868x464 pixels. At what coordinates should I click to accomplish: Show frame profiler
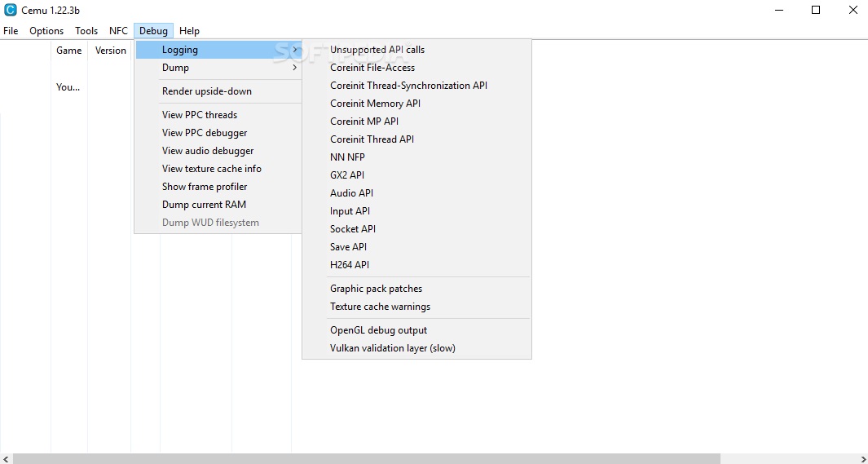point(205,187)
